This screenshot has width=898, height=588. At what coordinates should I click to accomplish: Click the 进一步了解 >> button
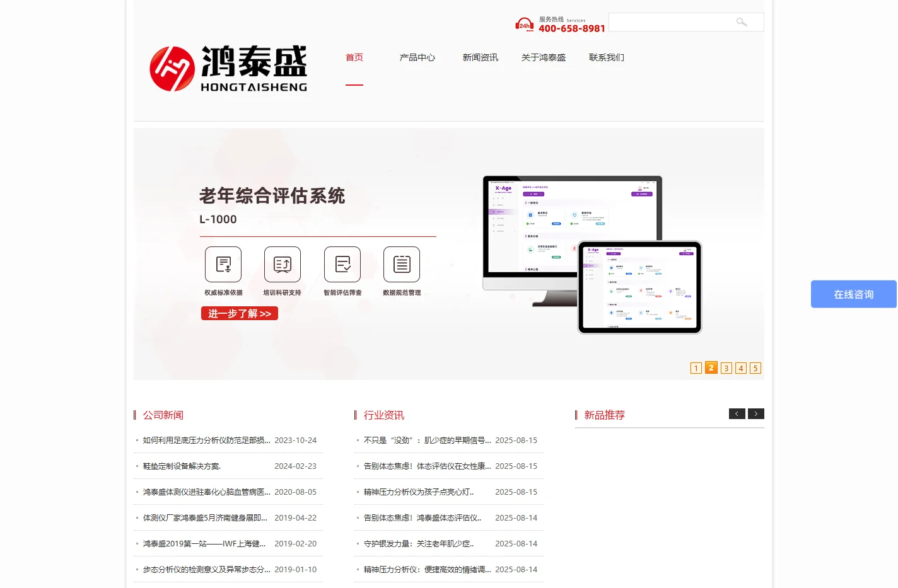click(240, 313)
